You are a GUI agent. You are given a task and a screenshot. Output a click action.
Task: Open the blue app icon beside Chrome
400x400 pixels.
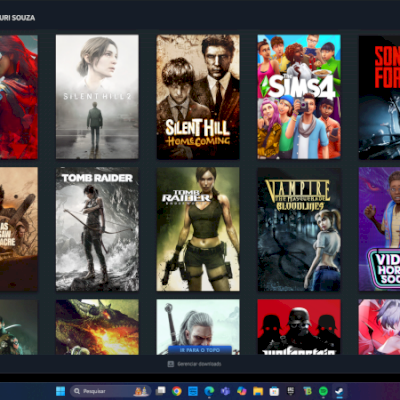pos(193,391)
